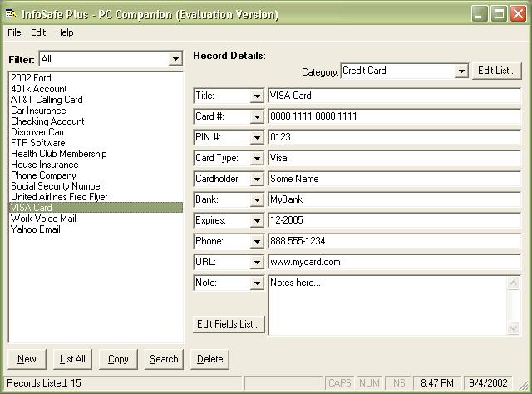532x394 pixels.
Task: Close the InfoSafe Plus window
Action: [518, 14]
